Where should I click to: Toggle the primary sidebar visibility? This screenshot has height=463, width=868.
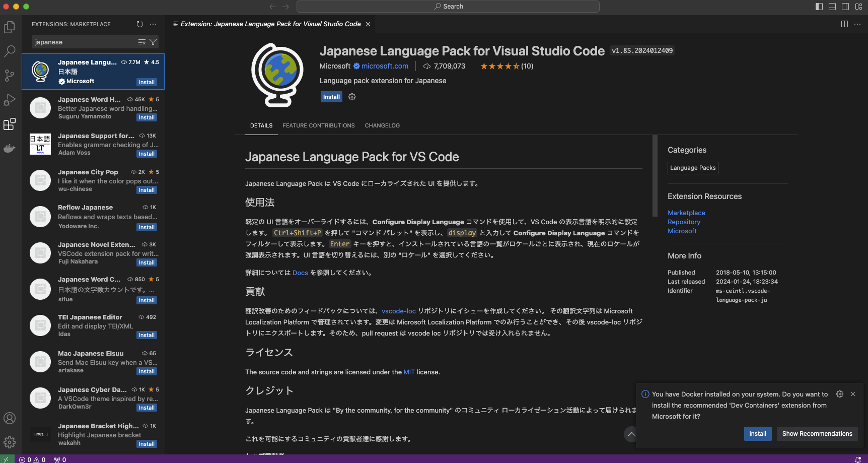pyautogui.click(x=818, y=6)
